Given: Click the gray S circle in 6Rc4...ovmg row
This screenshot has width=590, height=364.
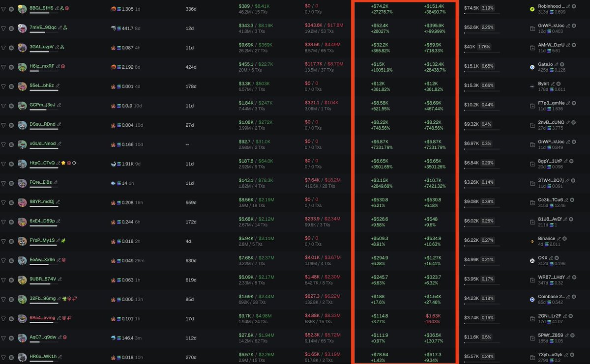Looking at the screenshot, I should tap(11, 318).
